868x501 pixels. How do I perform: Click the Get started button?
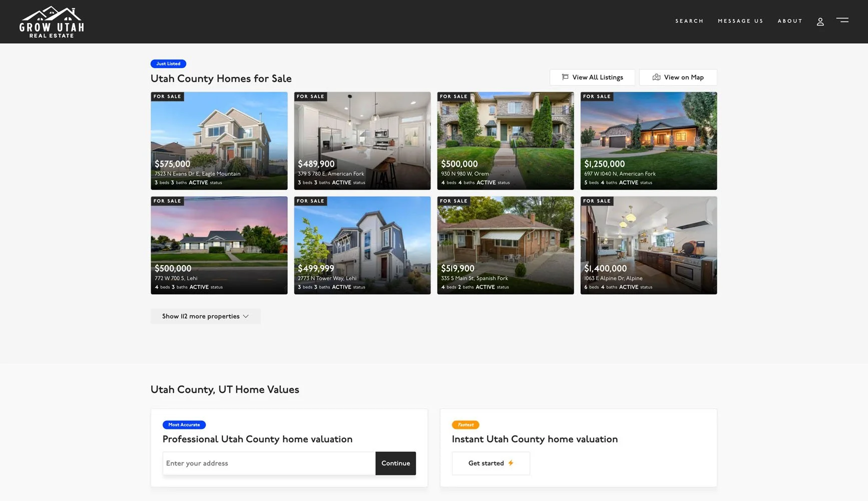pos(491,463)
